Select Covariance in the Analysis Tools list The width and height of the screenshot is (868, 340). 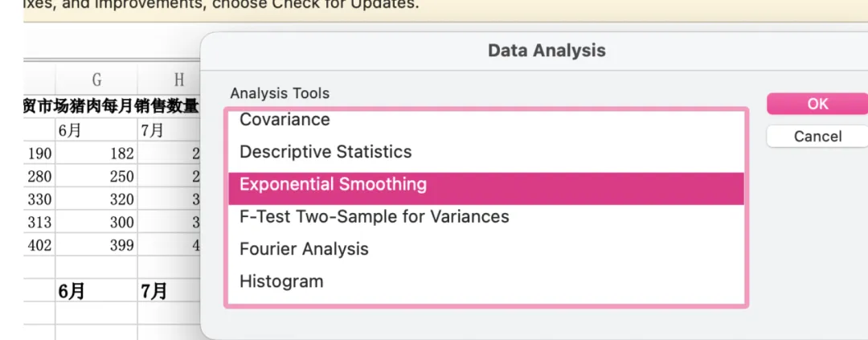(285, 120)
